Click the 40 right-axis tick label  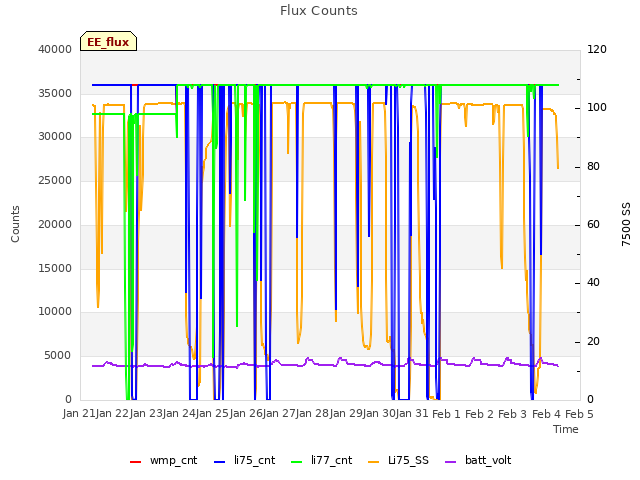pos(593,282)
